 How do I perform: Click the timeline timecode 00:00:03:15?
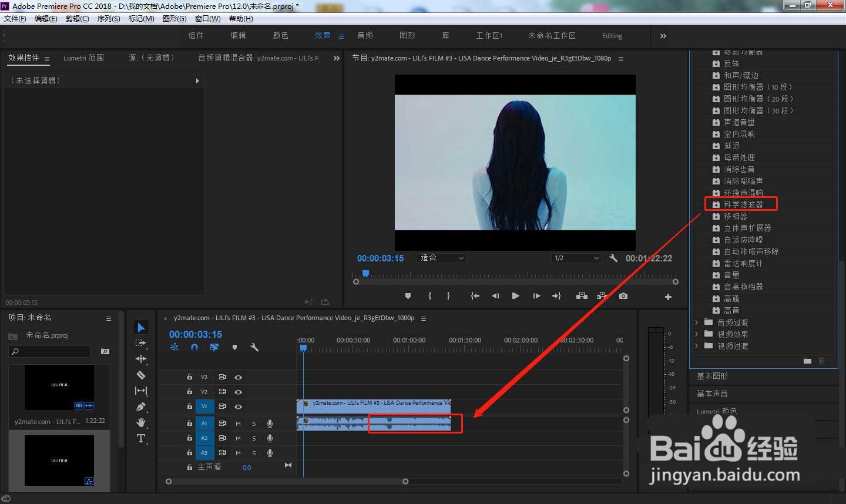[x=196, y=334]
